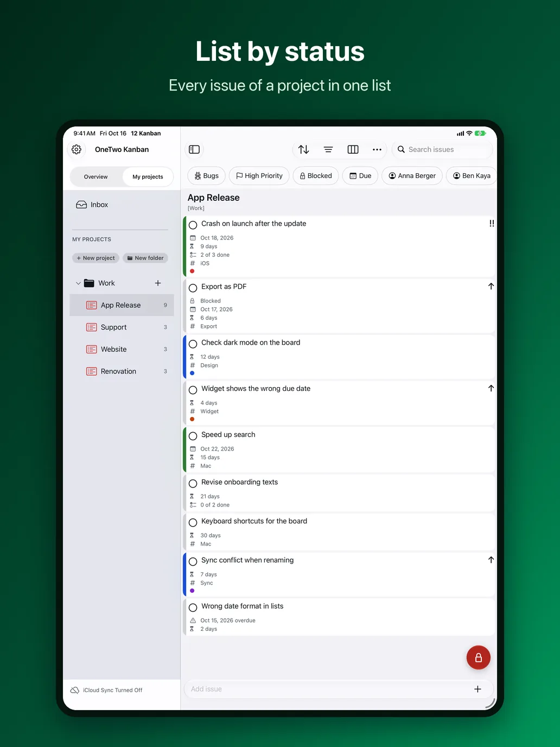Open the Inbox
Viewport: 560px width, 747px height.
pyautogui.click(x=122, y=205)
